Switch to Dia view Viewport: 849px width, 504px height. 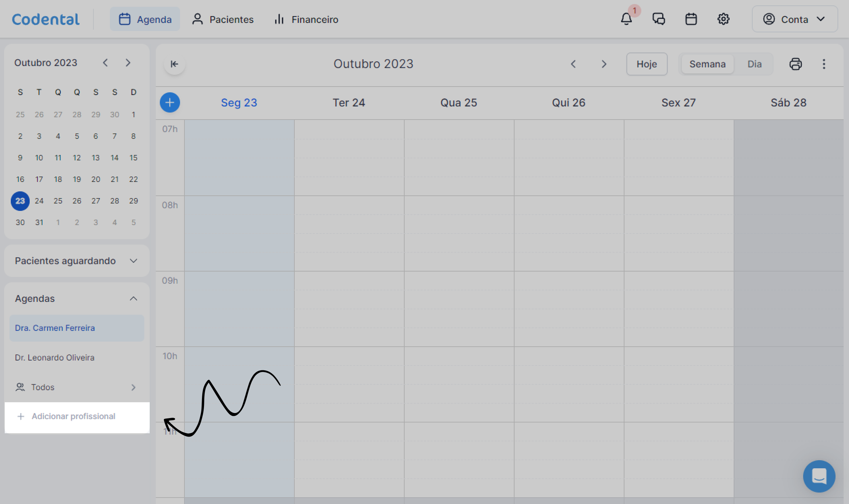(754, 64)
